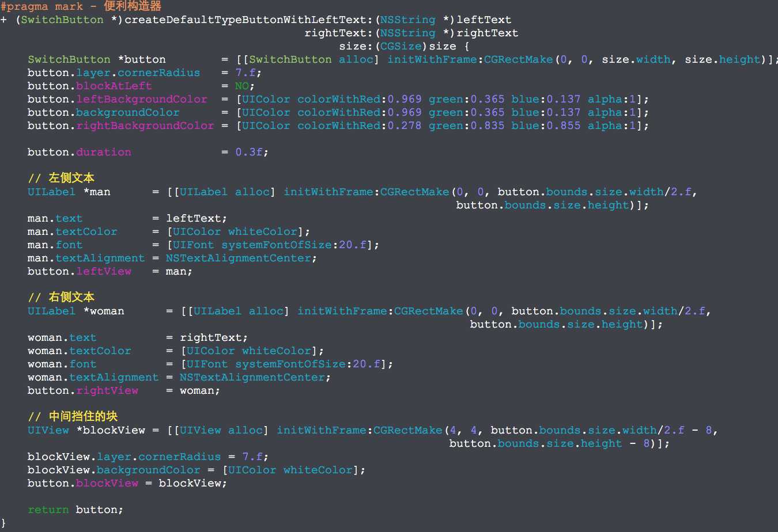
Task: Click the 左侧文本 comment
Action: point(61,178)
